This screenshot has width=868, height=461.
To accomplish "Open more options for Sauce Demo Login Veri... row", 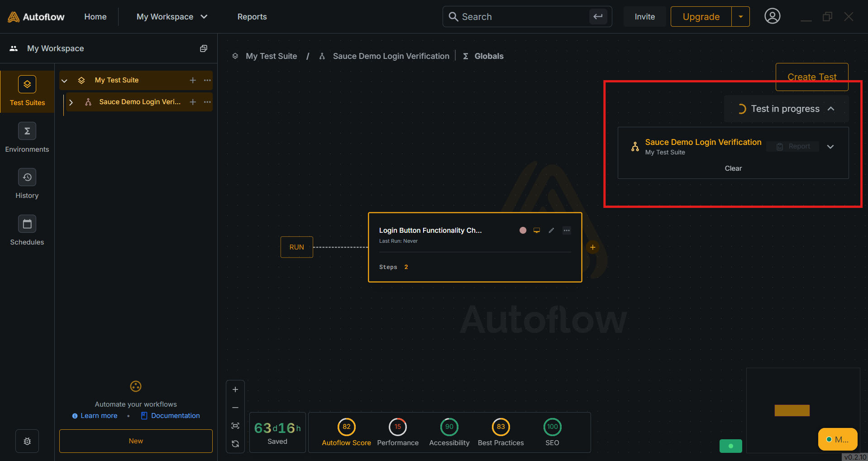I will 207,102.
